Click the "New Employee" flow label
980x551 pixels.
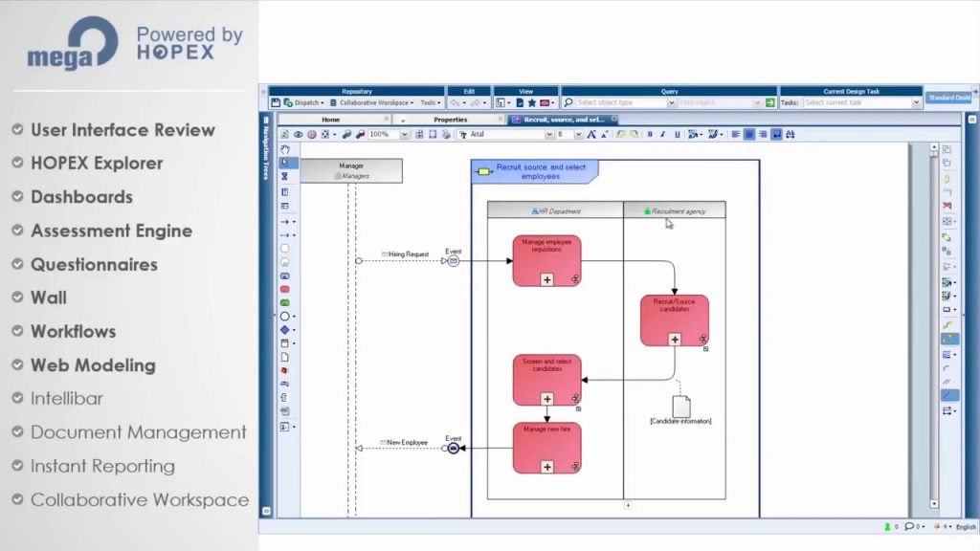click(x=407, y=442)
